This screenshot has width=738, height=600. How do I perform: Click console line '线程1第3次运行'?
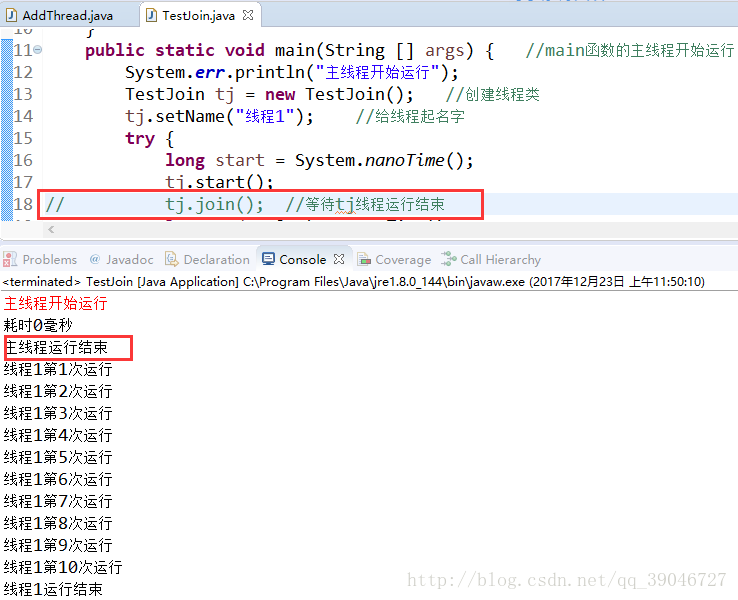pos(58,413)
